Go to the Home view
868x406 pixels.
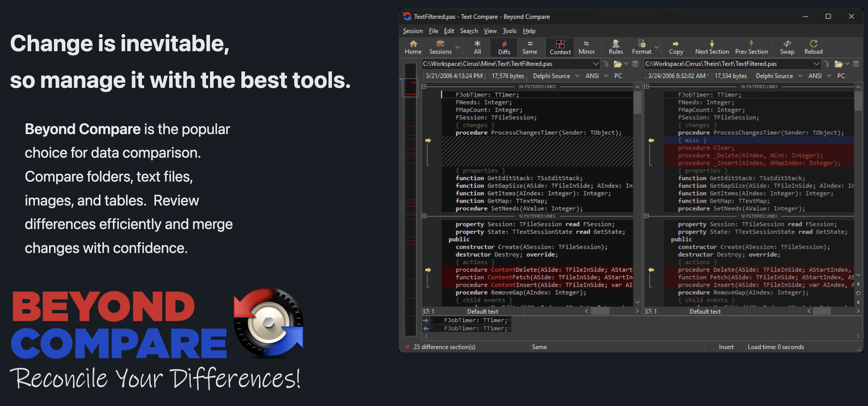413,47
